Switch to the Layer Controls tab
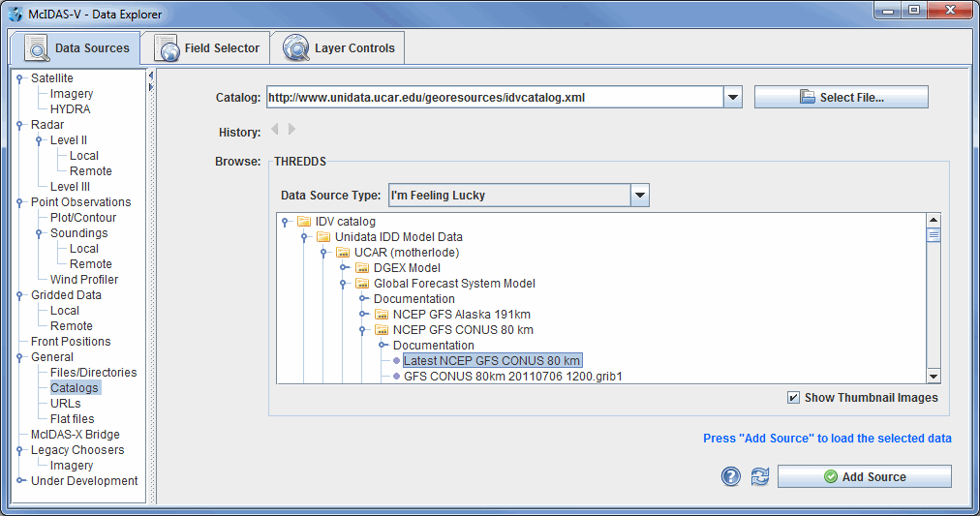Viewport: 980px width, 516px height. (338, 48)
